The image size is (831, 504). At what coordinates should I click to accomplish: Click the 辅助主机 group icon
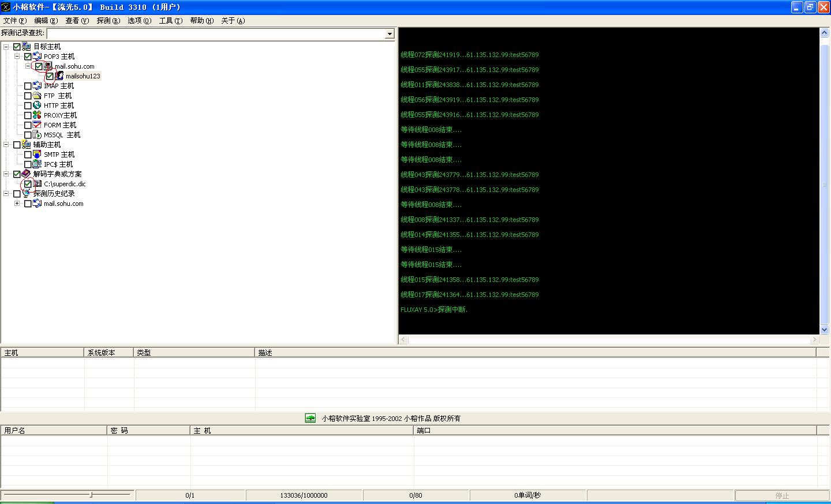[27, 145]
